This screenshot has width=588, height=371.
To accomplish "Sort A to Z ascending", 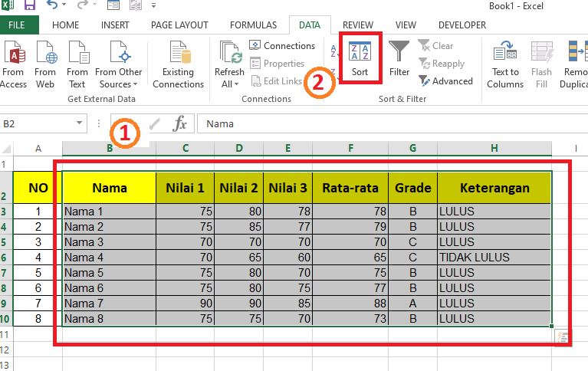I will (x=333, y=51).
